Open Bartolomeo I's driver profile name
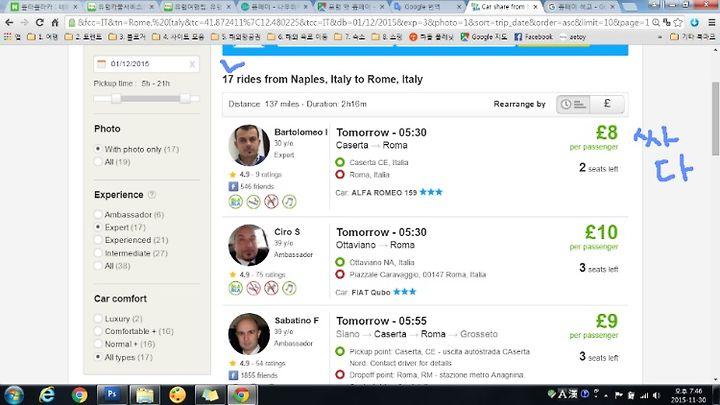Image resolution: width=720 pixels, height=405 pixels. [x=301, y=132]
